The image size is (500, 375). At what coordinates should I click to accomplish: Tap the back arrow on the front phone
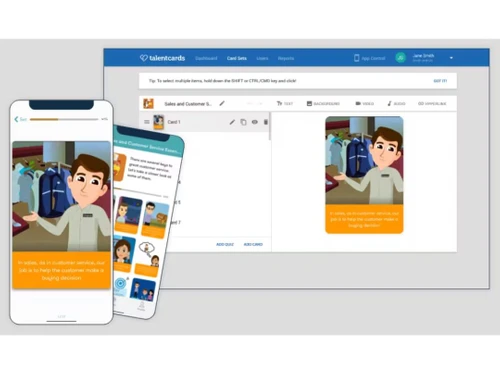tap(16, 119)
